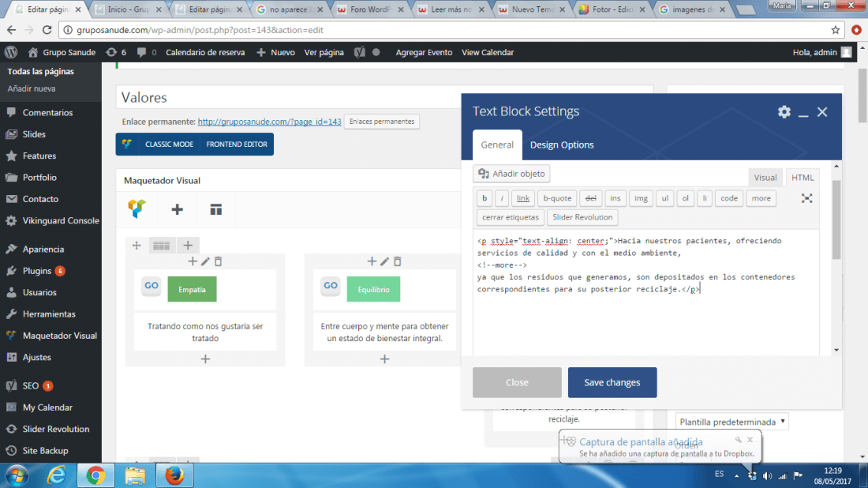Insert ins tag
The image size is (868, 488).
click(x=615, y=198)
